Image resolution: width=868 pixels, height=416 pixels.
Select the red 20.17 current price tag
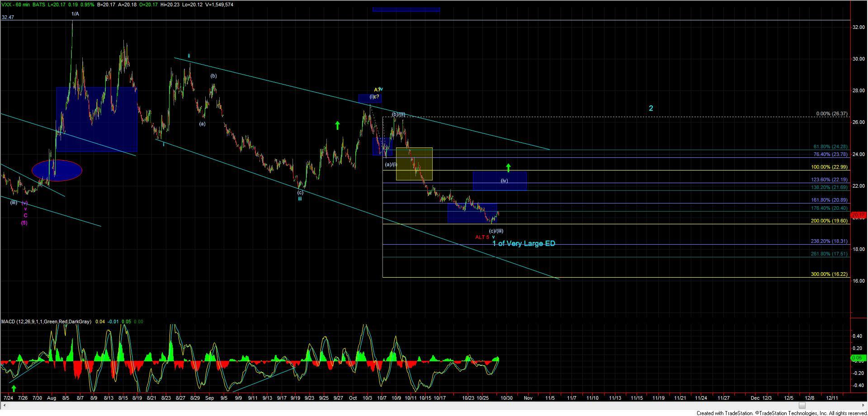[x=858, y=215]
